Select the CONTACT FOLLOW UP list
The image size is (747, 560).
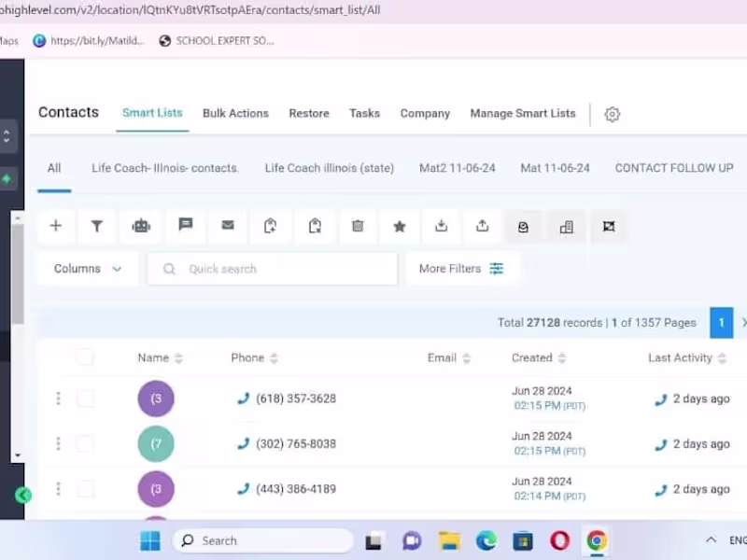coord(674,168)
